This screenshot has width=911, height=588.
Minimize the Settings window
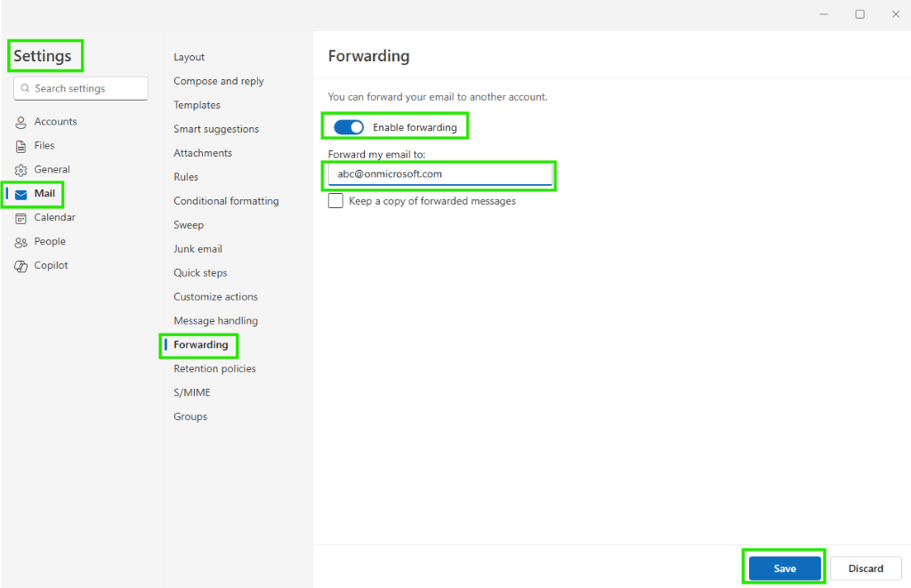coord(824,14)
